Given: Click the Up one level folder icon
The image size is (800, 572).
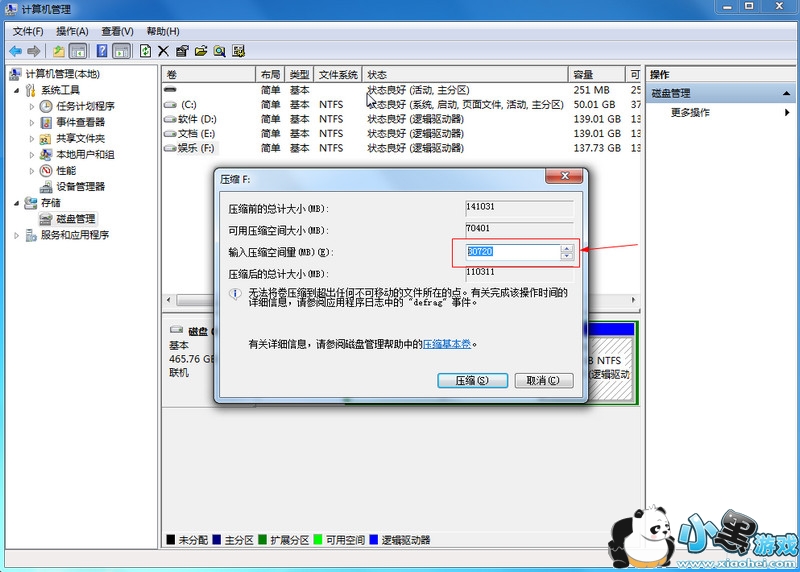Looking at the screenshot, I should click(59, 51).
